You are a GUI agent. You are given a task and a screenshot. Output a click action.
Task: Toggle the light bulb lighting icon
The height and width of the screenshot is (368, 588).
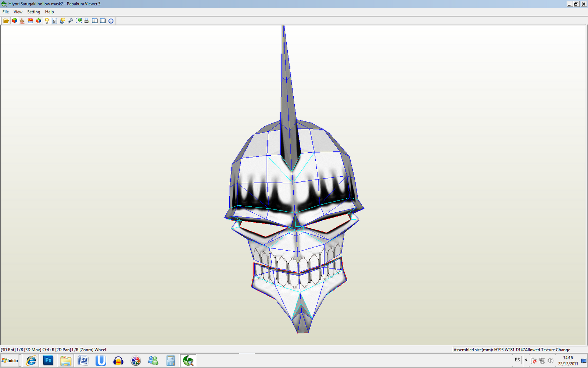click(x=47, y=21)
